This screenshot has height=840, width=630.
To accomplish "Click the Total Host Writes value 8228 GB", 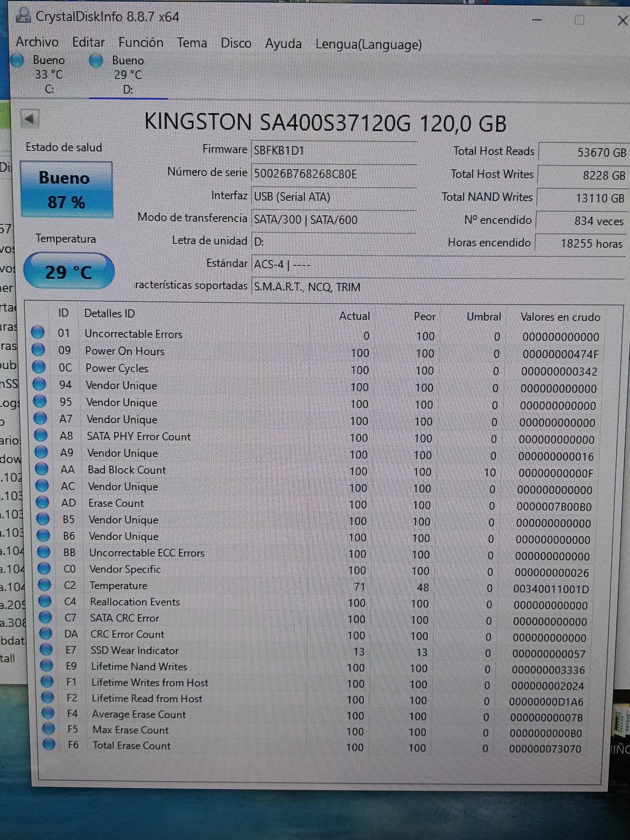I will pos(583,175).
